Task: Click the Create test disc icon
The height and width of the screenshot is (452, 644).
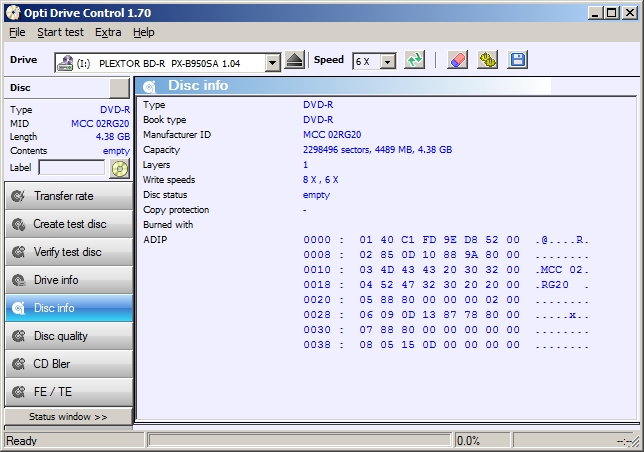Action: tap(18, 224)
